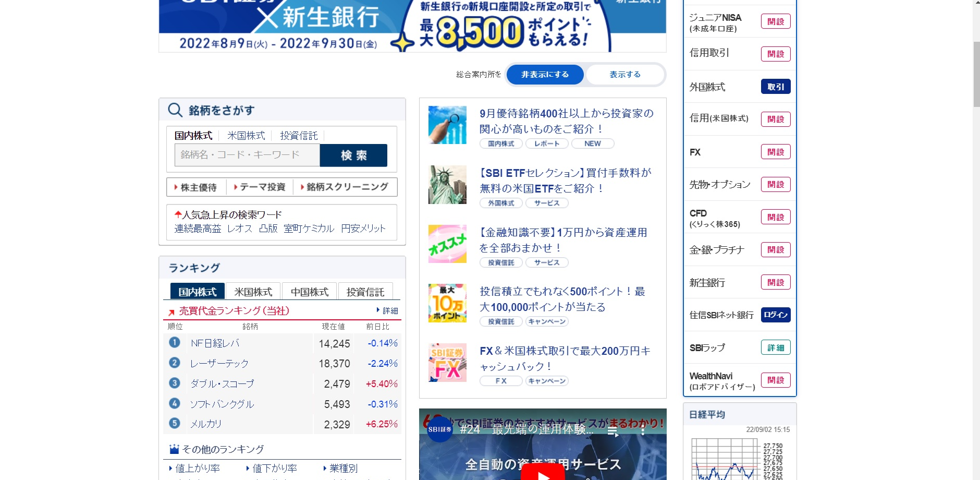Click the FX tag under FX cashback article
This screenshot has height=480, width=980.
[x=501, y=381]
